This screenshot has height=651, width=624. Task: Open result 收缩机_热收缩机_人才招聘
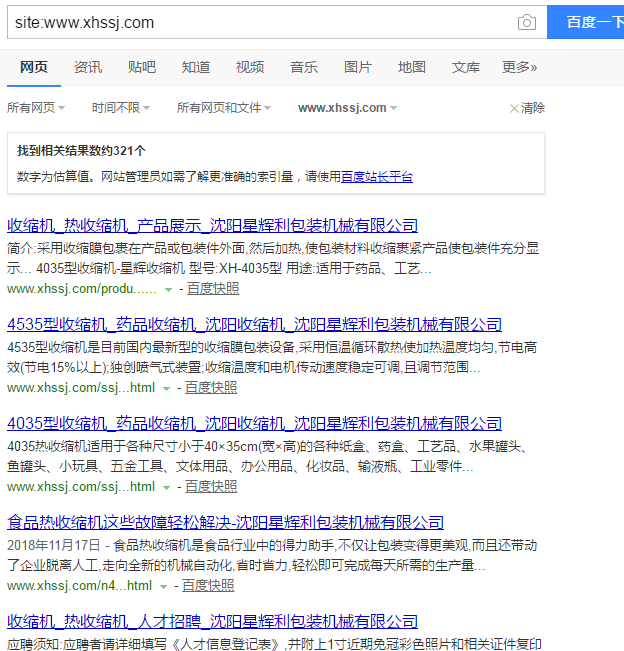click(x=212, y=621)
